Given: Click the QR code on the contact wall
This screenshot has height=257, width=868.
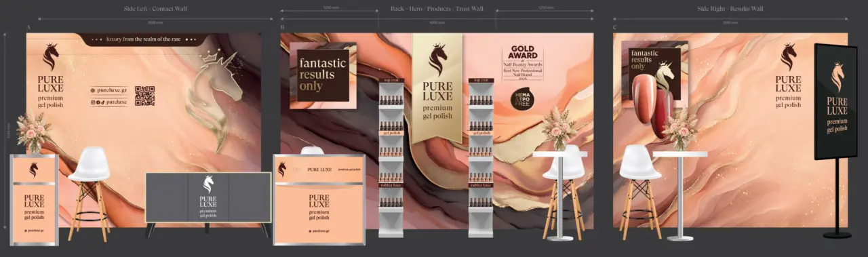Looking at the screenshot, I should click(144, 96).
